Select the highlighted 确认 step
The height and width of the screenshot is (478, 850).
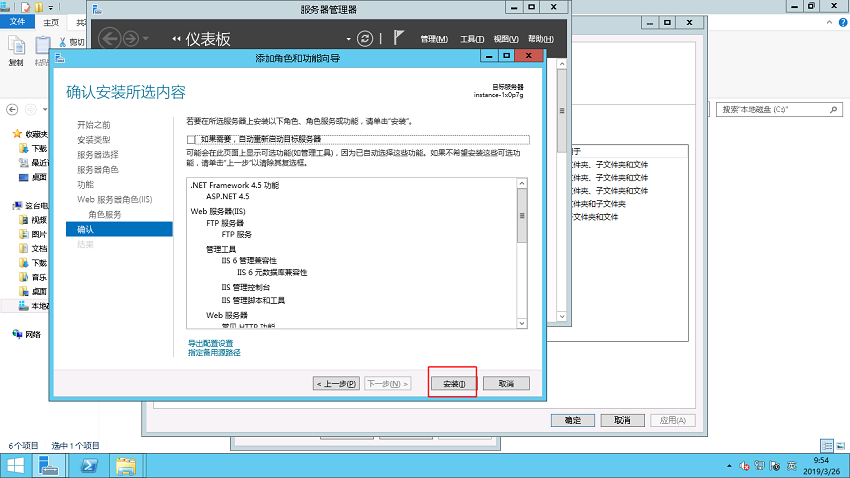119,229
